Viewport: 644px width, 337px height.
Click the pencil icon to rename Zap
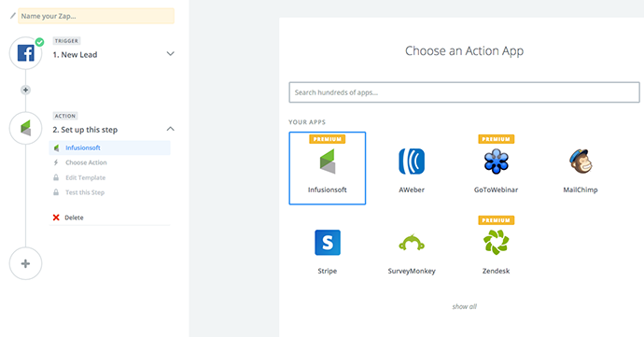[13, 16]
